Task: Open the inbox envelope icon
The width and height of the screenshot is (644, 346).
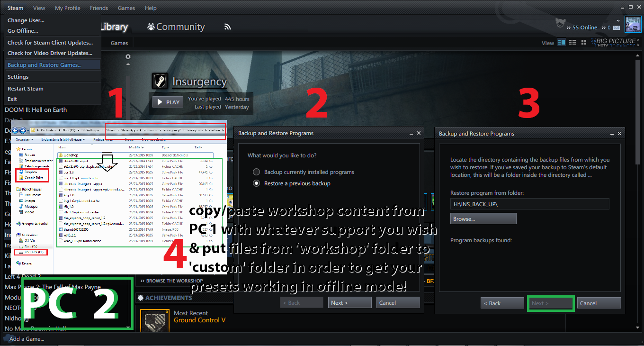Action: click(x=616, y=27)
